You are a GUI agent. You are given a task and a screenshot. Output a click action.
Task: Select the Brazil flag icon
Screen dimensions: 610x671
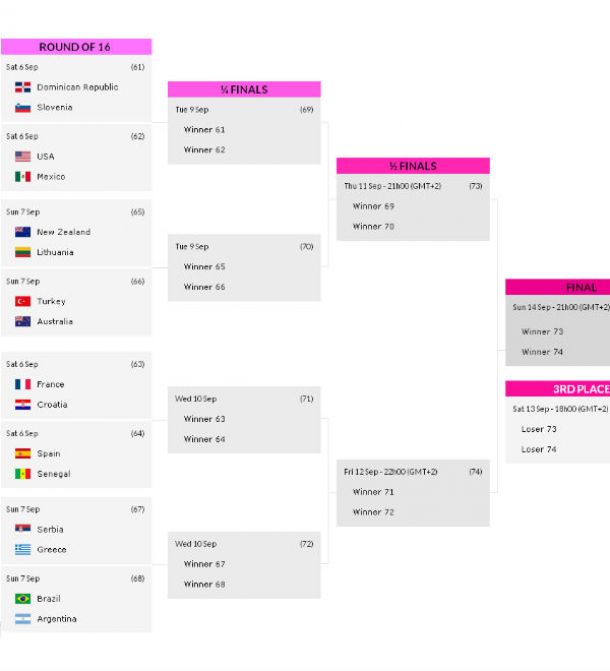click(x=23, y=599)
